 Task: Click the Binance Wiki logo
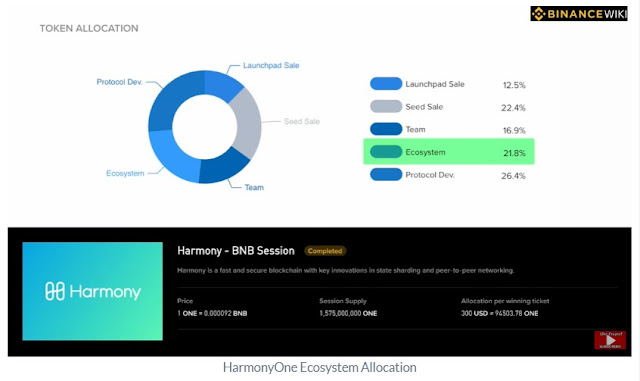579,13
